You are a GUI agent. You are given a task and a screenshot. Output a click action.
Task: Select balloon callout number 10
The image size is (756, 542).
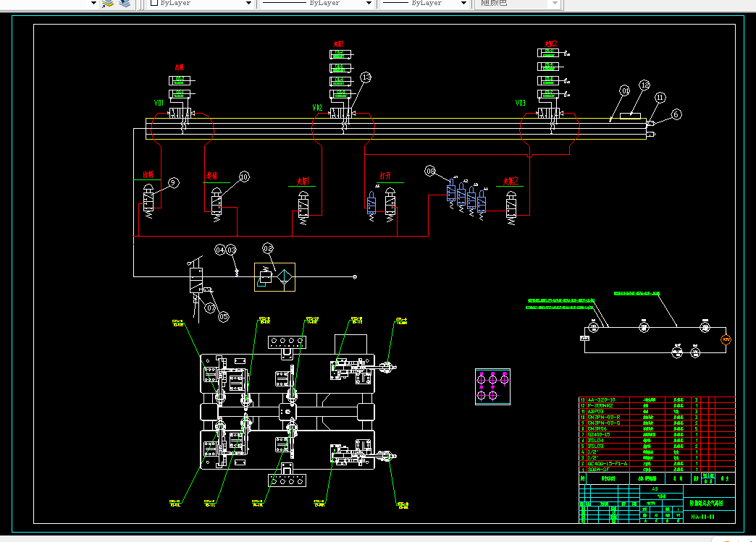tap(244, 177)
